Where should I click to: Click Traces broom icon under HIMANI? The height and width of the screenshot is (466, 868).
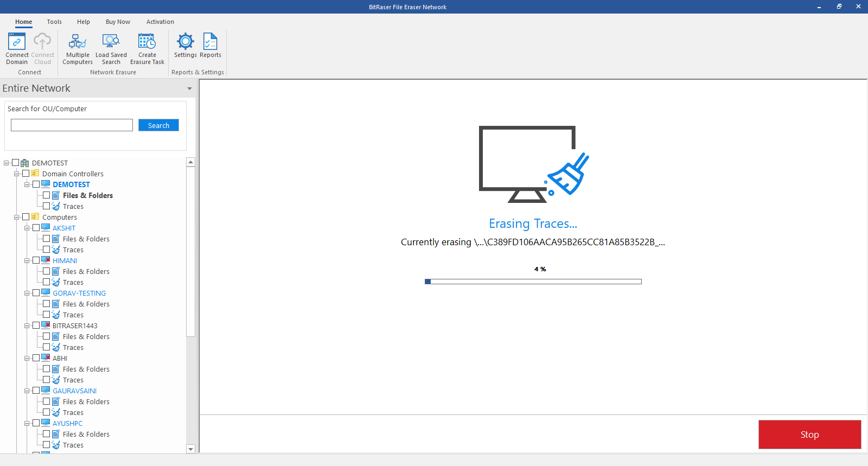(56, 282)
